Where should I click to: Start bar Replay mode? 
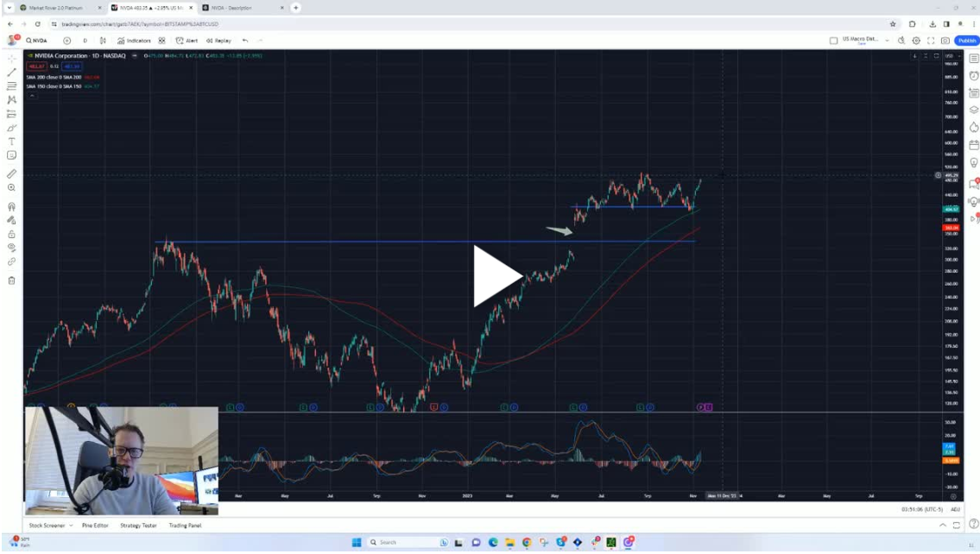tap(218, 41)
